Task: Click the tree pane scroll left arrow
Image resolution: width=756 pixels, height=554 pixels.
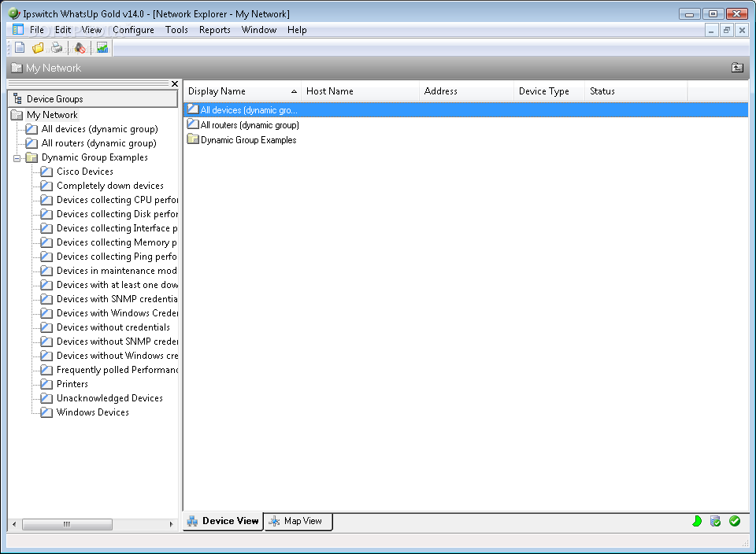Action: [14, 524]
